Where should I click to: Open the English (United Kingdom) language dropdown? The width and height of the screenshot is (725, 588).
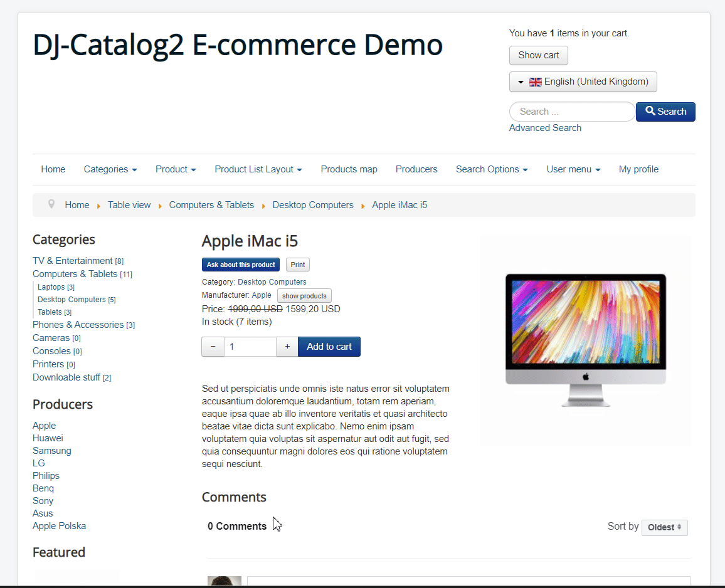tap(583, 82)
